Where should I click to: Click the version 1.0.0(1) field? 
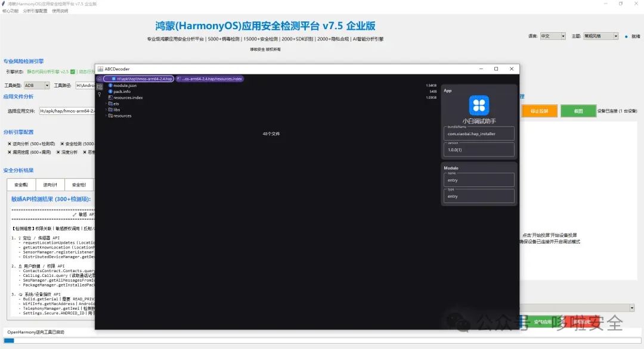pos(479,149)
